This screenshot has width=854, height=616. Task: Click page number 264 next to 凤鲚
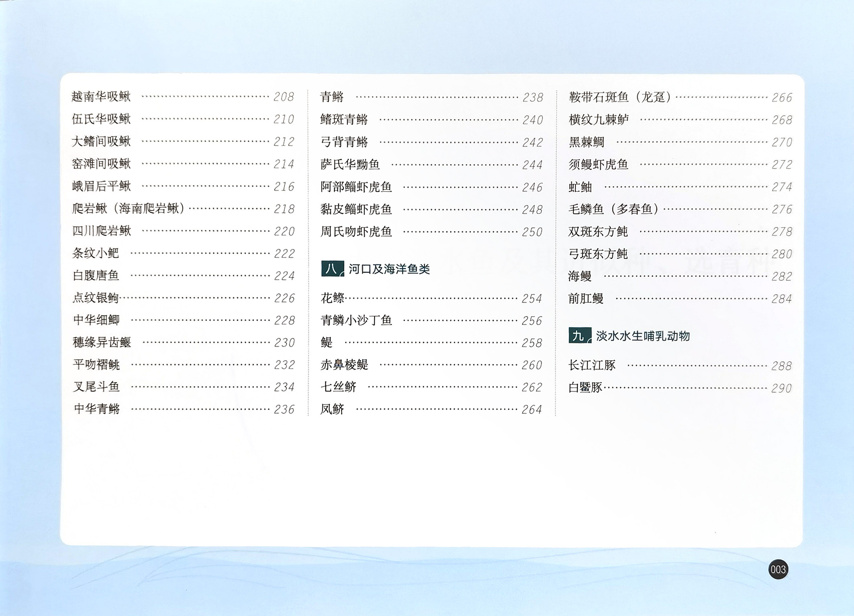tap(532, 410)
